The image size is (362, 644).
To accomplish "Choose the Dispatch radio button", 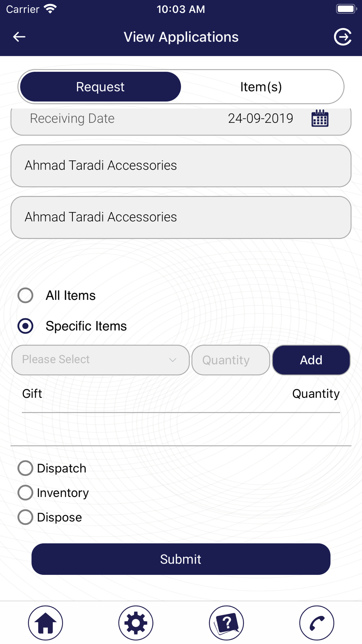I will coord(25,468).
